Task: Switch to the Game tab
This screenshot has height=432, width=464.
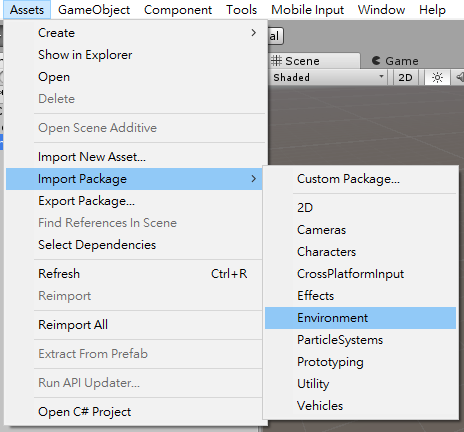Action: (x=395, y=61)
